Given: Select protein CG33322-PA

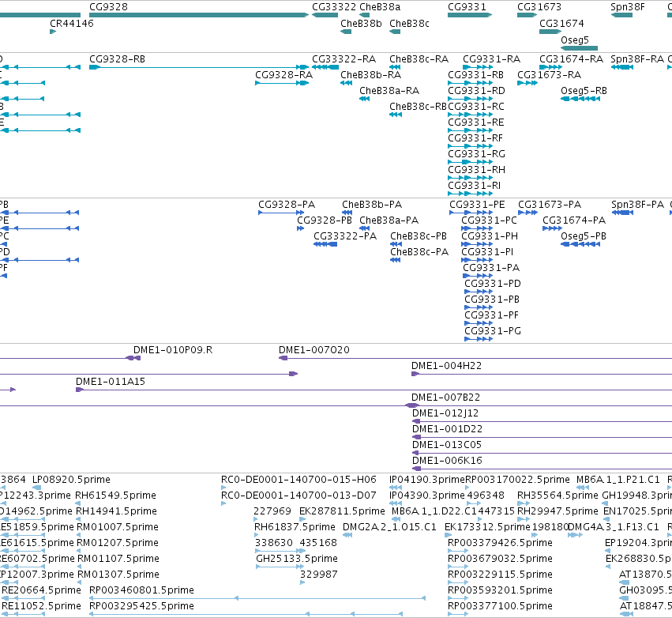Looking at the screenshot, I should (325, 244).
